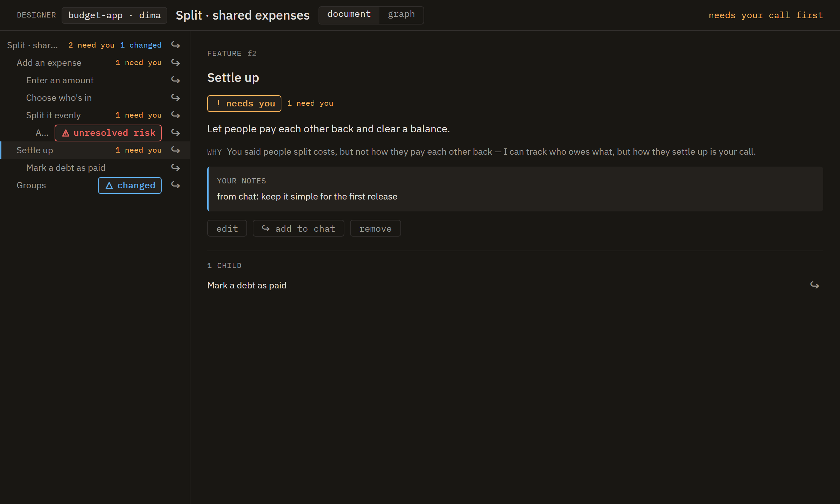Click the arrow icon on the sidebar Settle up row
840x504 pixels.
click(x=175, y=150)
